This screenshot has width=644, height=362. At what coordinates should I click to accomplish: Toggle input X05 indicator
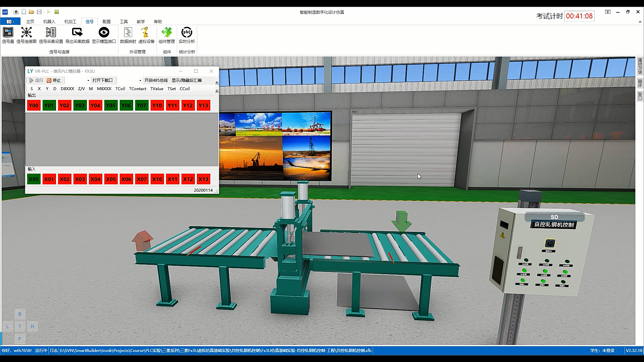click(x=111, y=179)
